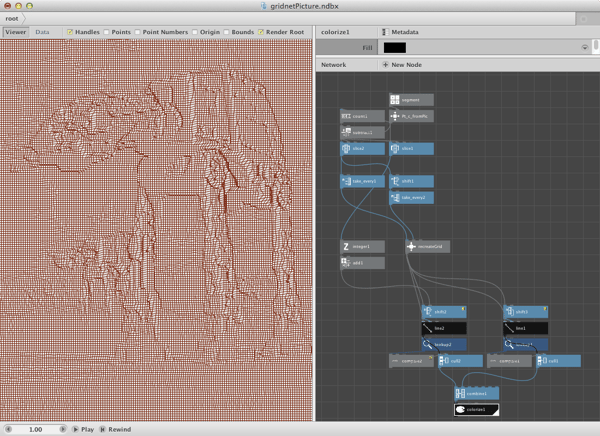Screen dimensions: 600x436
Task: Select the shift1 node
Action: click(411, 181)
